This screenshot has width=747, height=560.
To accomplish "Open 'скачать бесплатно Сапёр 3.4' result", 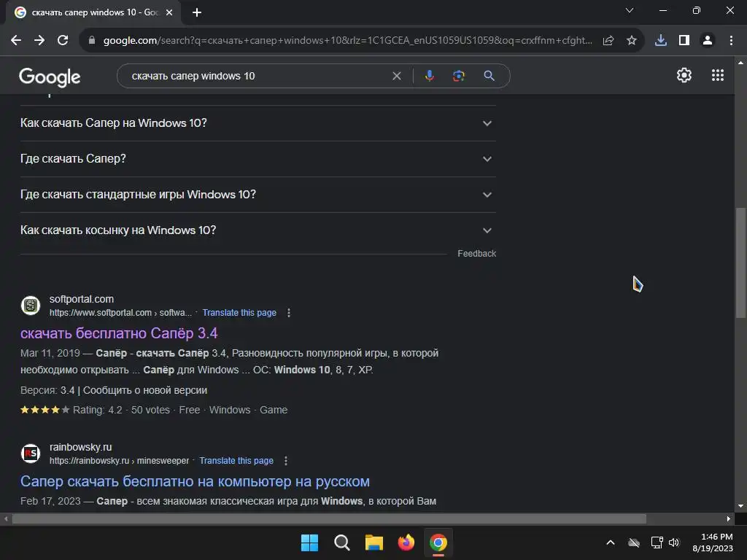I will coord(119,333).
